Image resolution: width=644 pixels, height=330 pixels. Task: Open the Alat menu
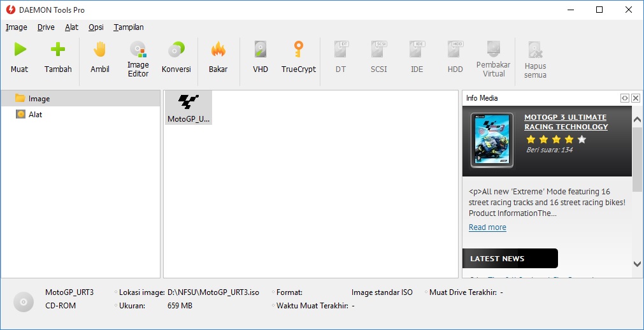71,27
